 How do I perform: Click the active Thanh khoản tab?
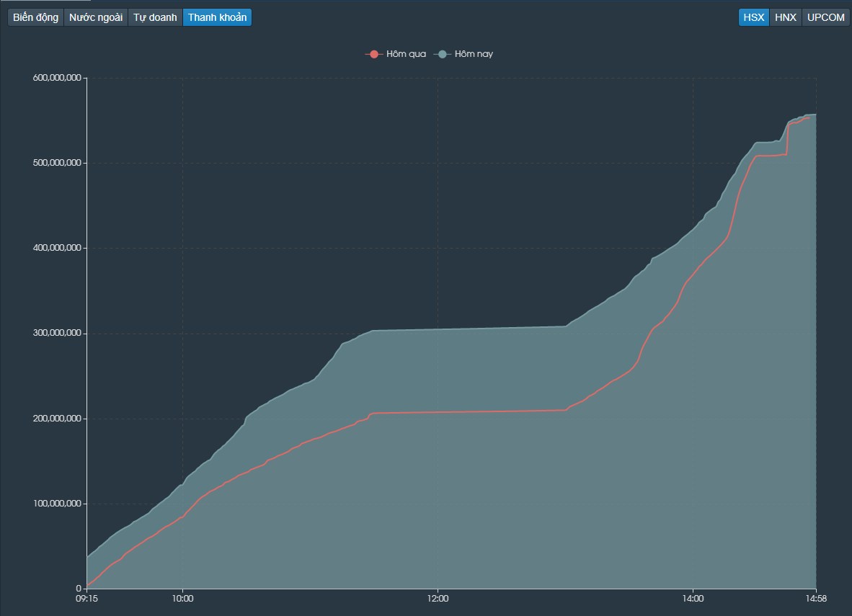pyautogui.click(x=218, y=17)
